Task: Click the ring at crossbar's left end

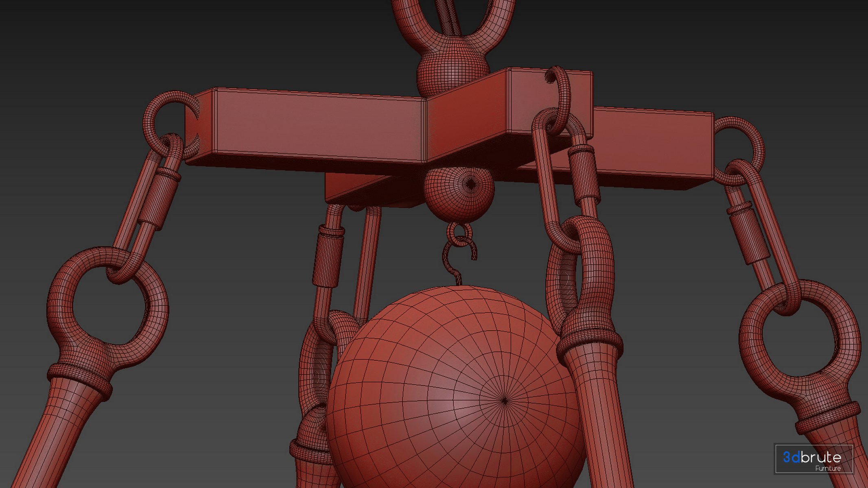Action: click(x=149, y=118)
